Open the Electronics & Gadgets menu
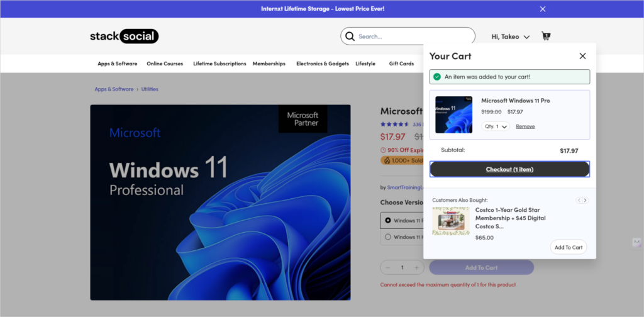Viewport: 644px width, 317px height. tap(323, 64)
